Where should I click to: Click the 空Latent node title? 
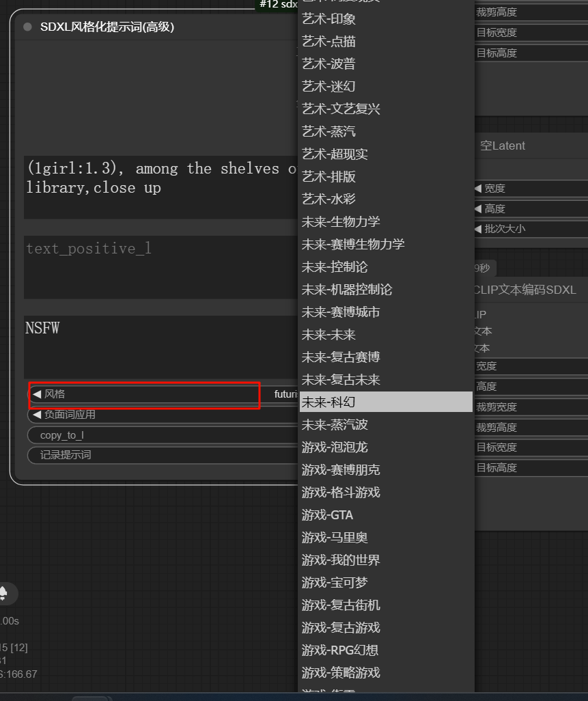tap(503, 146)
